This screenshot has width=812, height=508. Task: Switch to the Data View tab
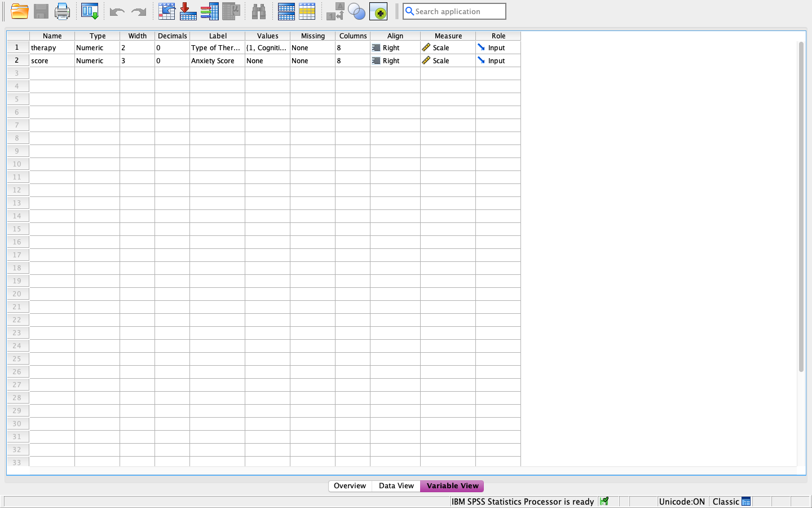pos(396,486)
